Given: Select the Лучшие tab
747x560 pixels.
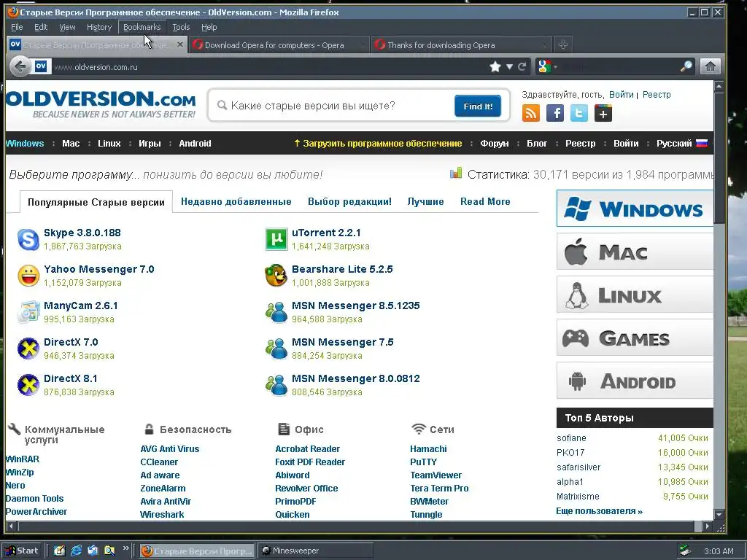Looking at the screenshot, I should click(x=425, y=201).
